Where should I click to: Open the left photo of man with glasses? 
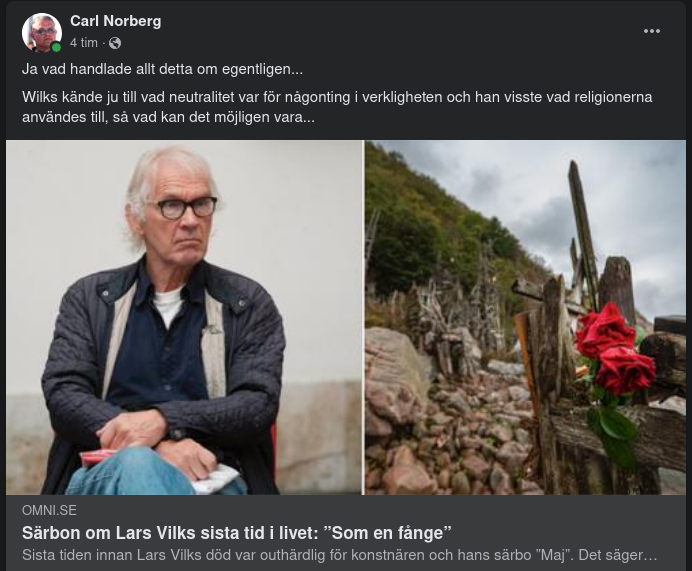(x=184, y=317)
